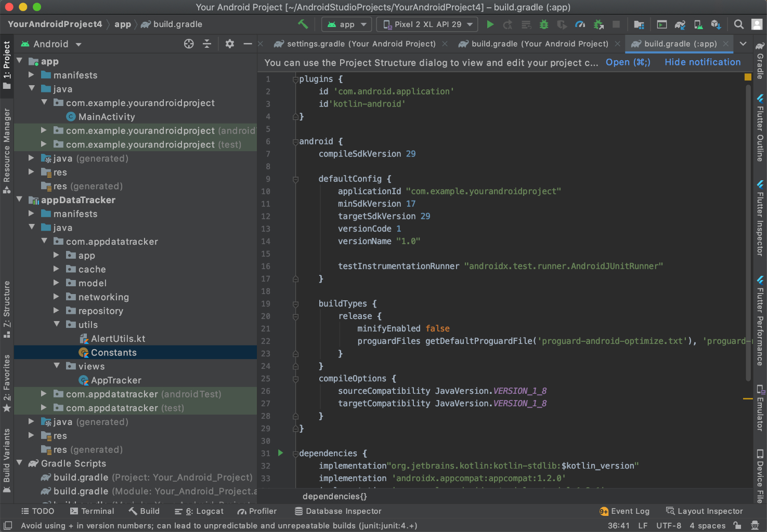This screenshot has width=767, height=532.
Task: Toggle the Build Variants tool window
Action: pyautogui.click(x=7, y=461)
